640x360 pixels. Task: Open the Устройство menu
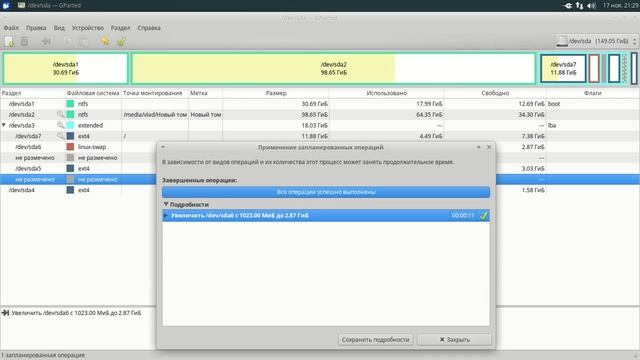click(88, 28)
